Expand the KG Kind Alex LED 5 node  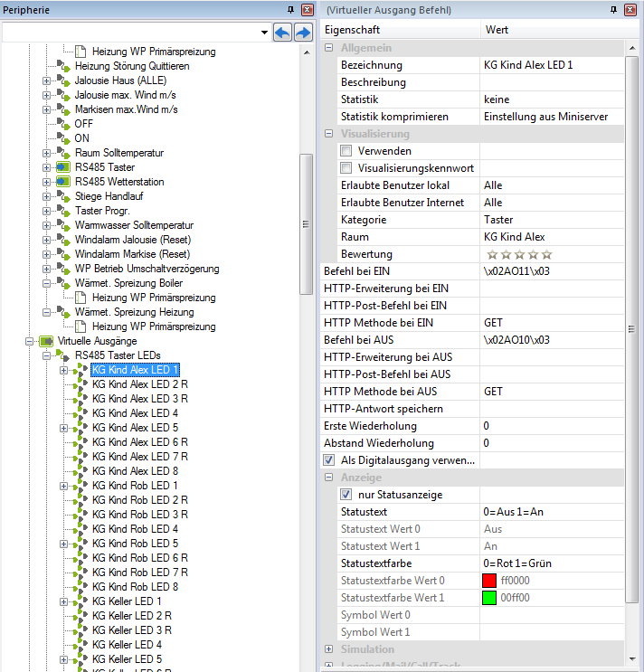click(63, 428)
